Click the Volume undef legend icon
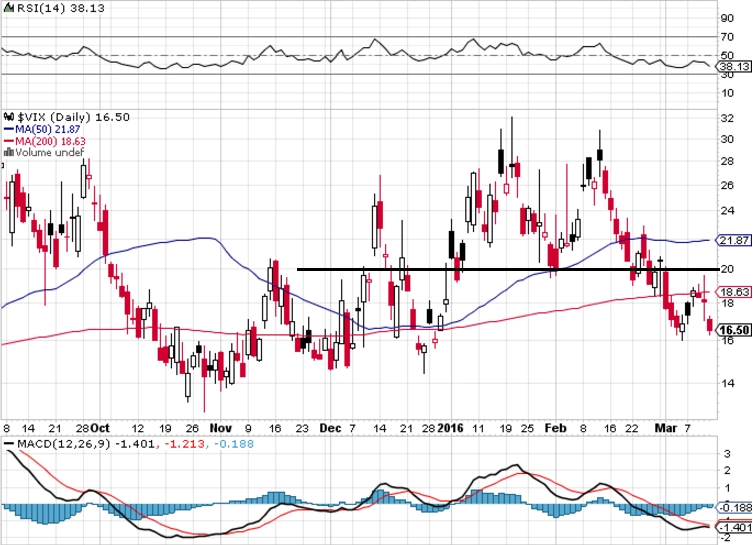753x545 pixels. pyautogui.click(x=9, y=153)
